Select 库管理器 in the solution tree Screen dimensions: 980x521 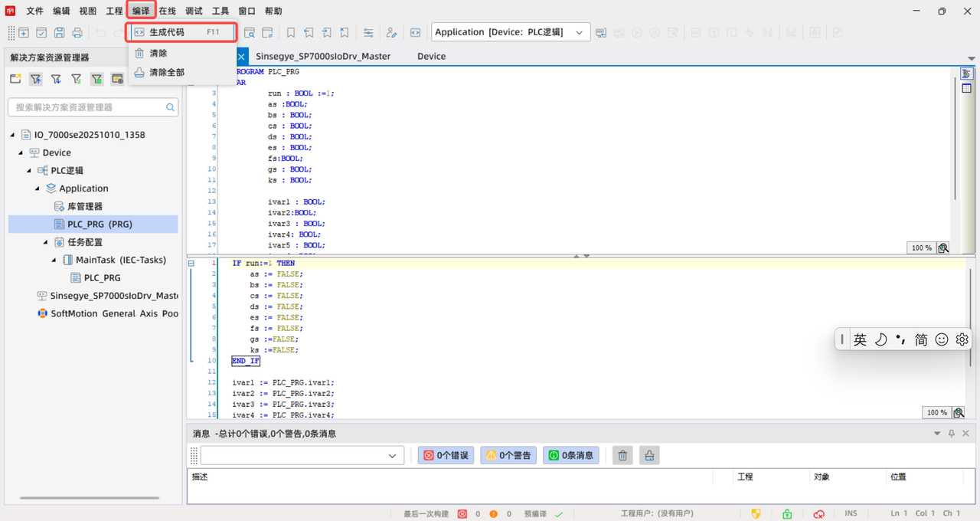click(84, 206)
